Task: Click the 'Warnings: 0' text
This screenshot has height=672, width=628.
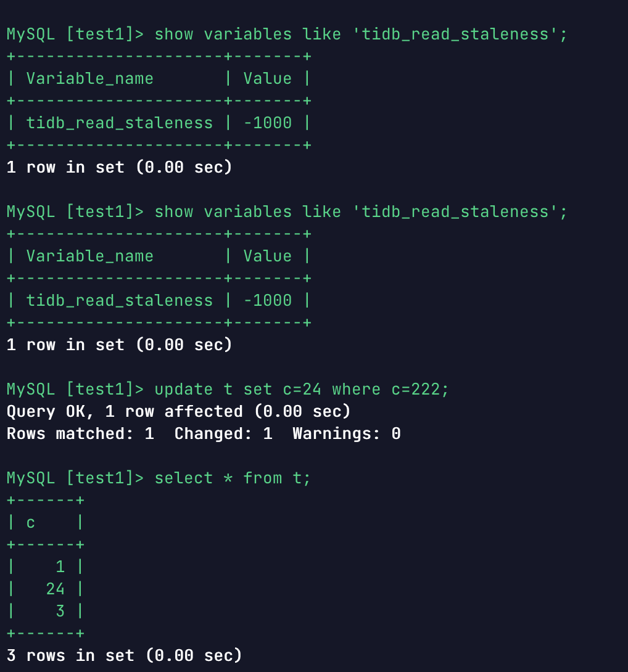Action: click(346, 433)
